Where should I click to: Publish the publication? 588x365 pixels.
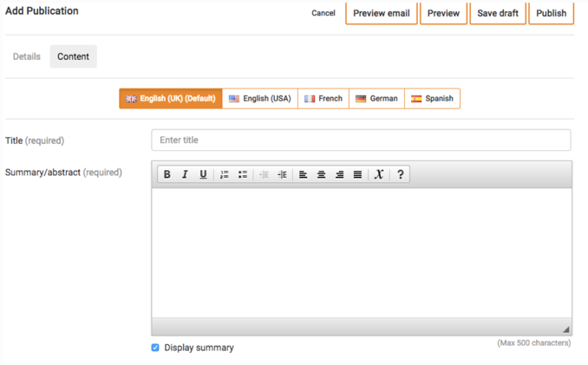point(552,14)
